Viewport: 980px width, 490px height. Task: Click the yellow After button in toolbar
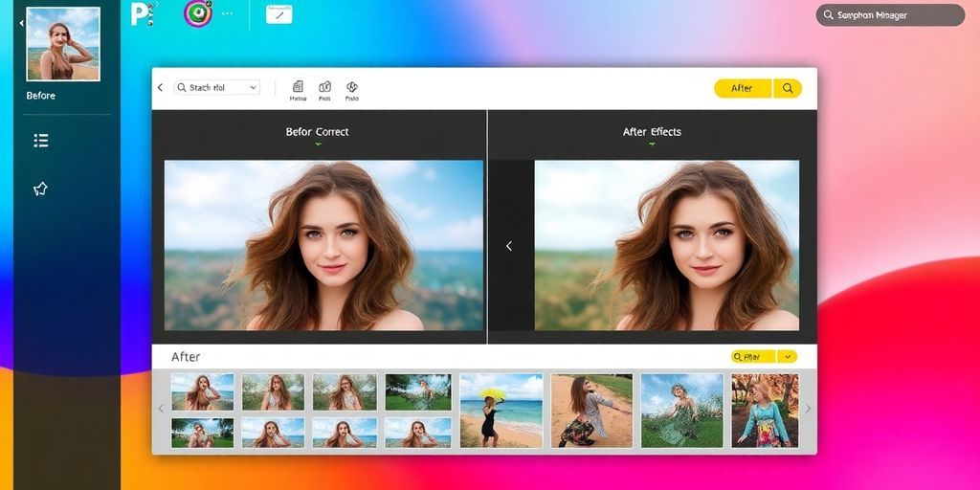tap(743, 88)
